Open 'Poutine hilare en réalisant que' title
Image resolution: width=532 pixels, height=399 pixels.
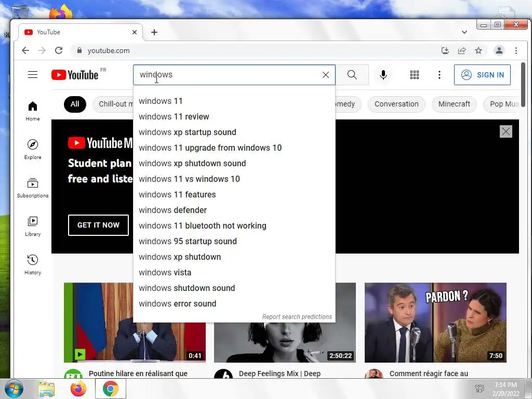pos(138,374)
